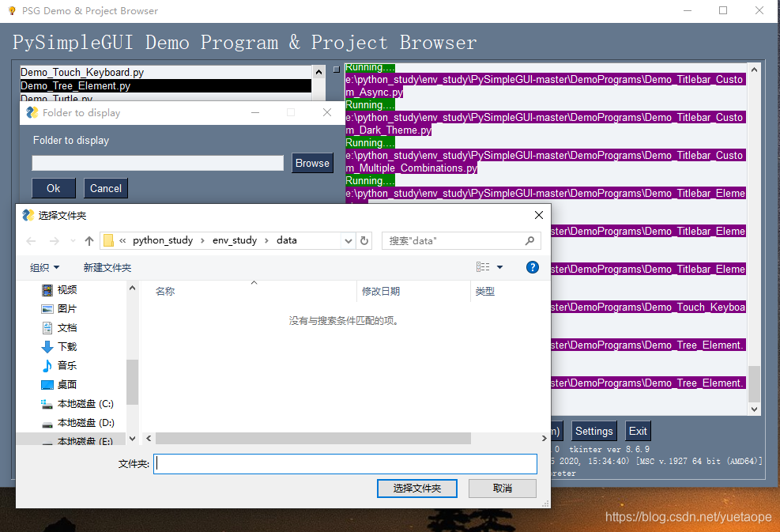
Task: Select 音乐 in navigation pane
Action: tap(59, 366)
